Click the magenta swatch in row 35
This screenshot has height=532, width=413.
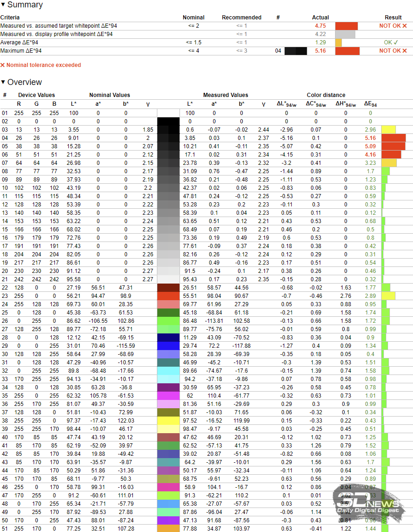coord(168,395)
